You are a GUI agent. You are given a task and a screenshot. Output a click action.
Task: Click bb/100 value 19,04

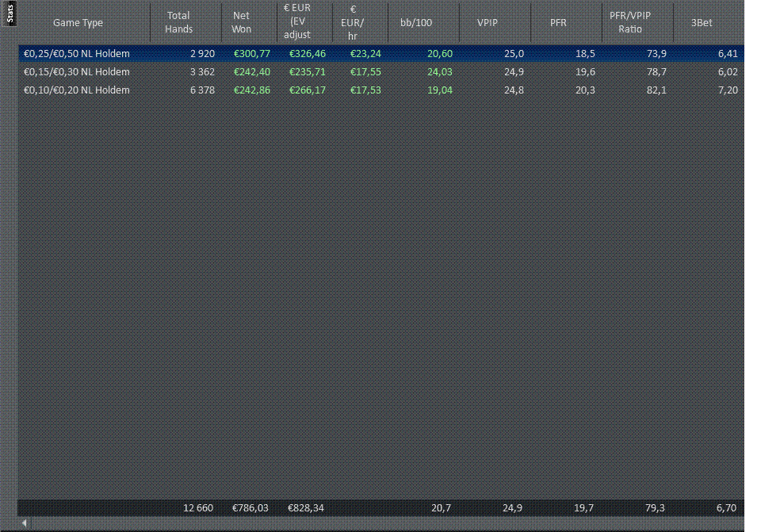[x=440, y=90]
